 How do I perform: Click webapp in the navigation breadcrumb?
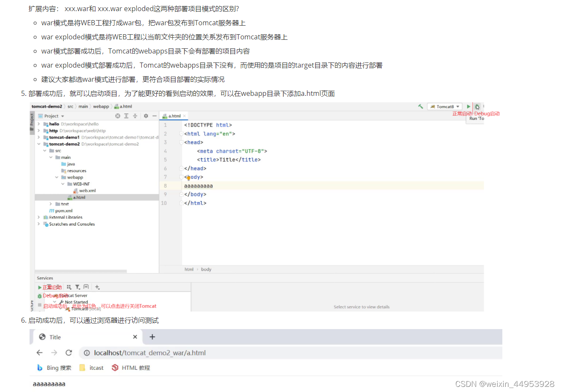tap(101, 107)
